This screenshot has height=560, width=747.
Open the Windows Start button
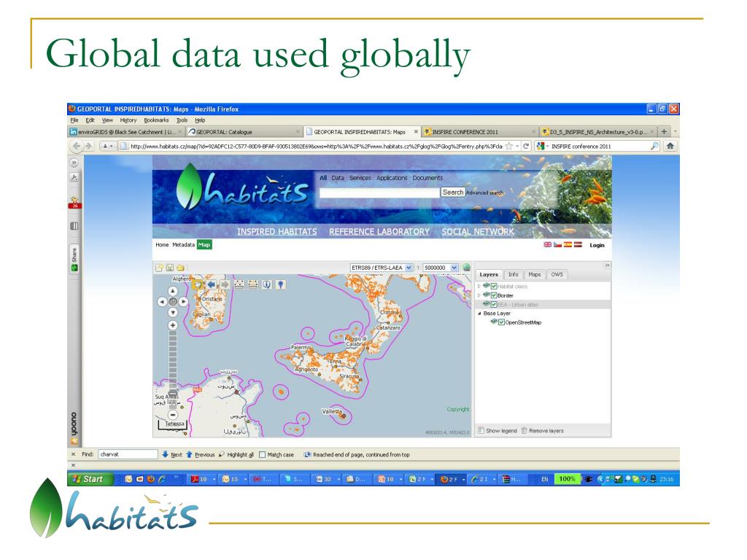(x=90, y=479)
